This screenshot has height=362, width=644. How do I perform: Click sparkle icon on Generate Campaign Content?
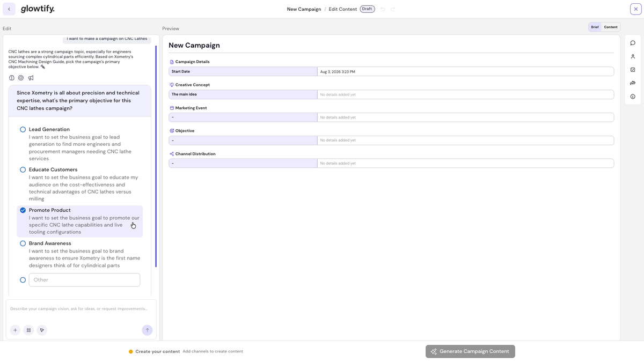[x=434, y=351]
